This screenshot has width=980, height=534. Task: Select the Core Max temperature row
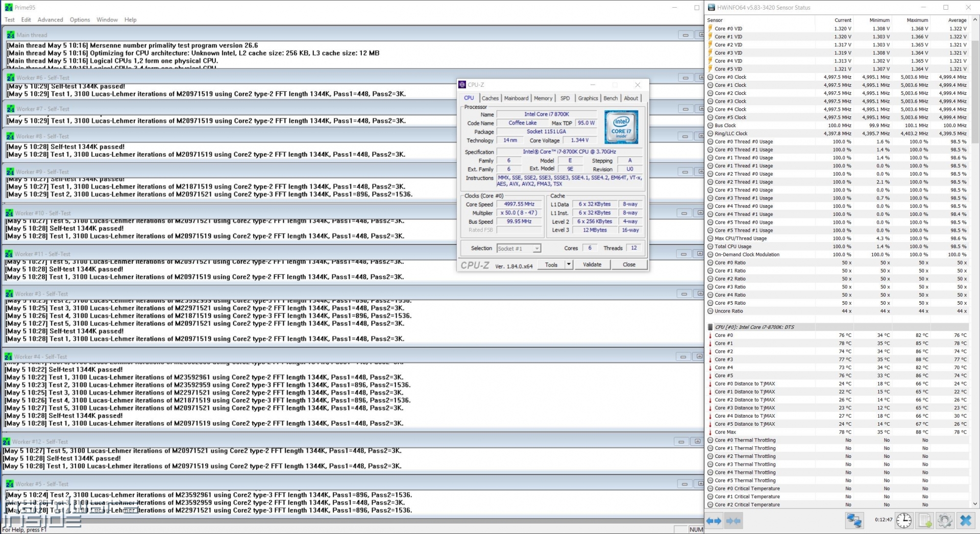tap(837, 432)
